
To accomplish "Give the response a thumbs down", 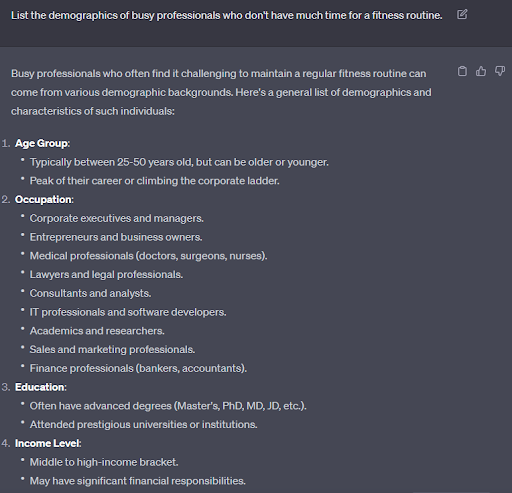I will click(500, 71).
